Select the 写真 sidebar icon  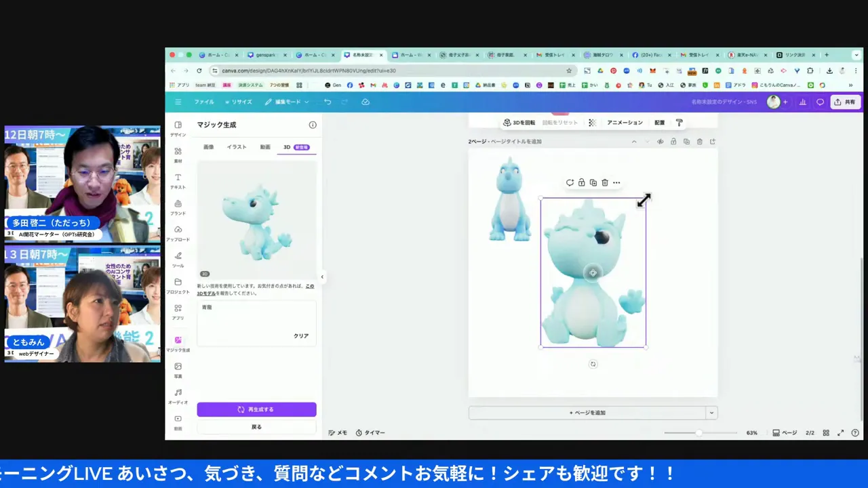[178, 366]
